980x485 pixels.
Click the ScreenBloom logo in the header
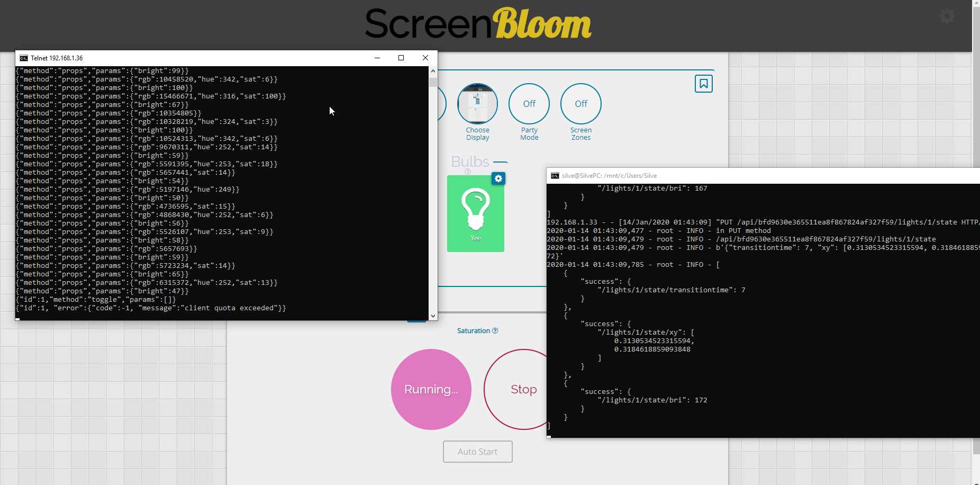pyautogui.click(x=477, y=24)
